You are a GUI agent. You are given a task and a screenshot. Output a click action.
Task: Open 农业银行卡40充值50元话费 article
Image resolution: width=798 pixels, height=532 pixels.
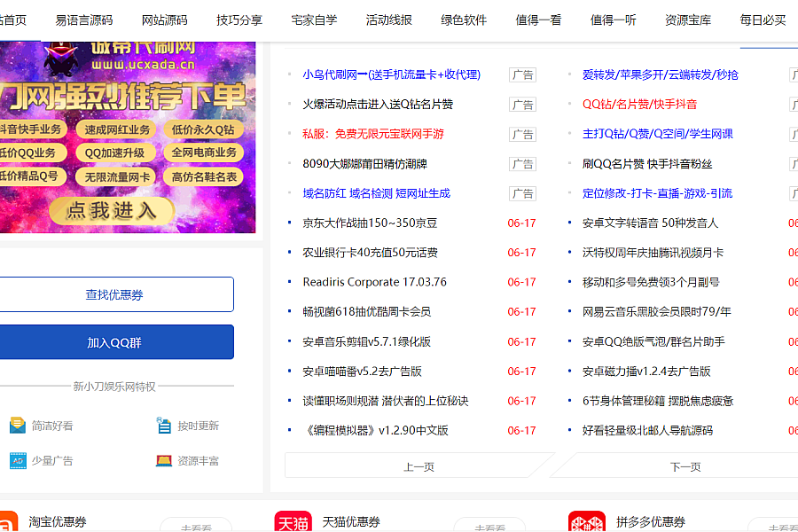370,252
